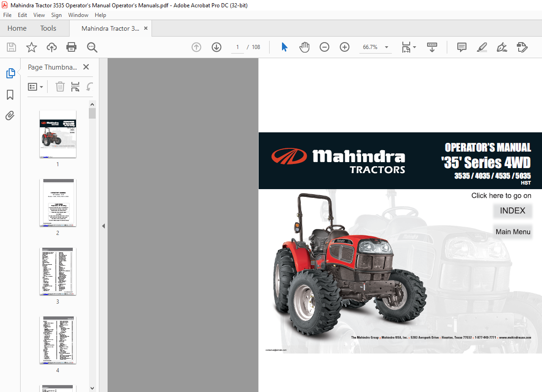Click the scrolling mode icon
The height and width of the screenshot is (392, 542).
pyautogui.click(x=432, y=47)
